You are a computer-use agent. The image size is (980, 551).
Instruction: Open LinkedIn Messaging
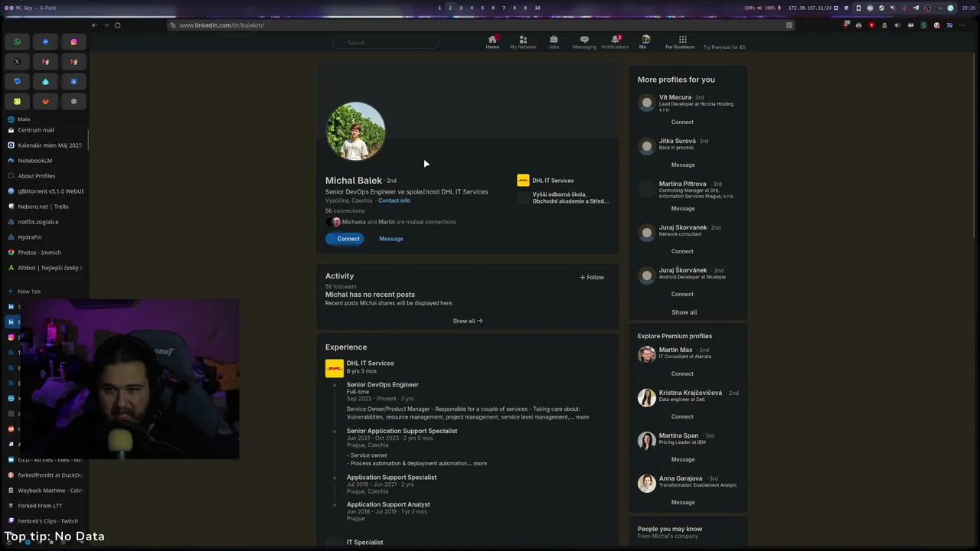[584, 42]
